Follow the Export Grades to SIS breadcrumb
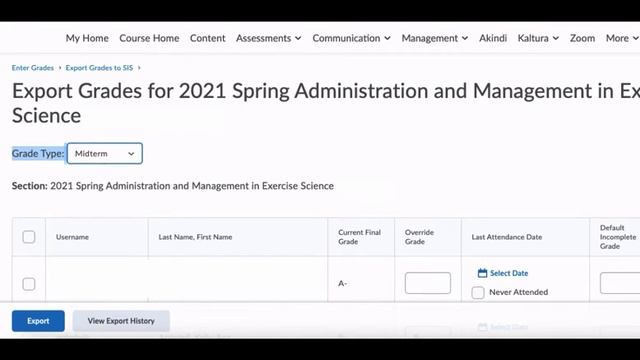Image resolution: width=640 pixels, height=360 pixels. pos(99,68)
